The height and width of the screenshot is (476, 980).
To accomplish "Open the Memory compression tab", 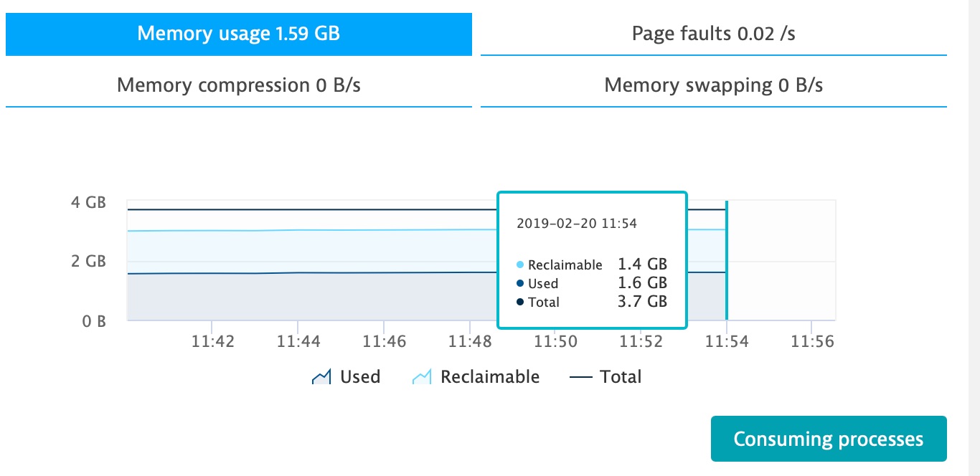I will pos(238,85).
